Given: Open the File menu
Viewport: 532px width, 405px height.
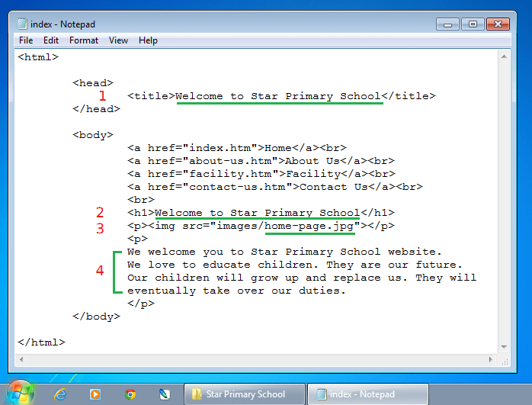Looking at the screenshot, I should [x=26, y=40].
